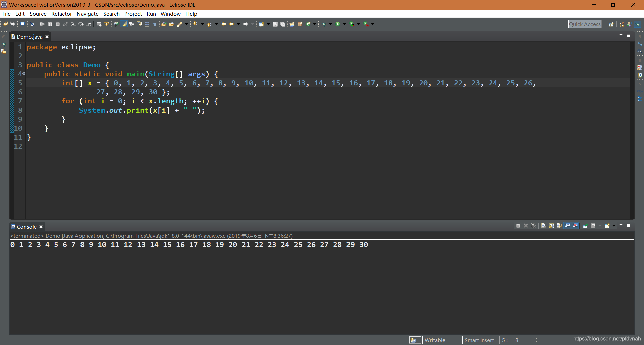Click the Debug bug icon
644x345 pixels.
324,24
